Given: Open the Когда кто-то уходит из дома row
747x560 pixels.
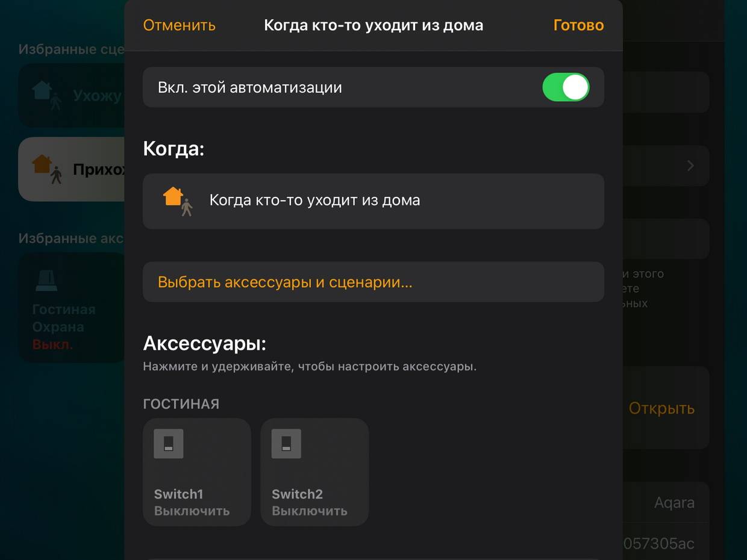Looking at the screenshot, I should pyautogui.click(x=373, y=201).
